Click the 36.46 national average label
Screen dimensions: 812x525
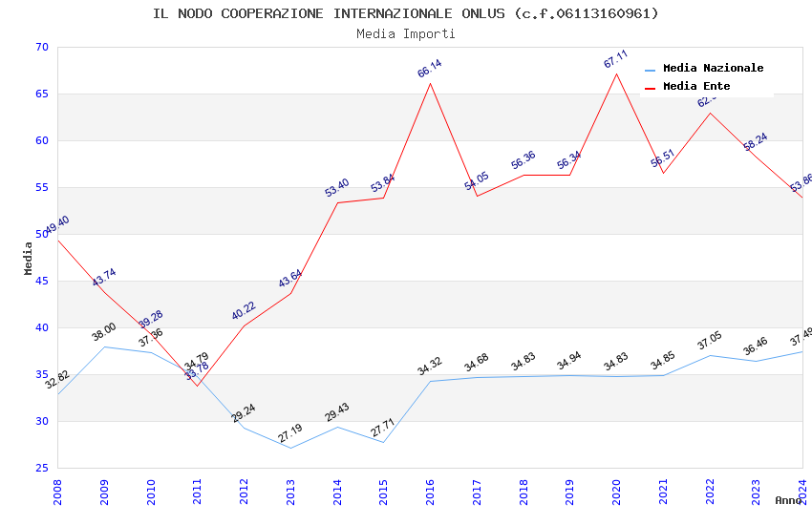[x=756, y=346]
